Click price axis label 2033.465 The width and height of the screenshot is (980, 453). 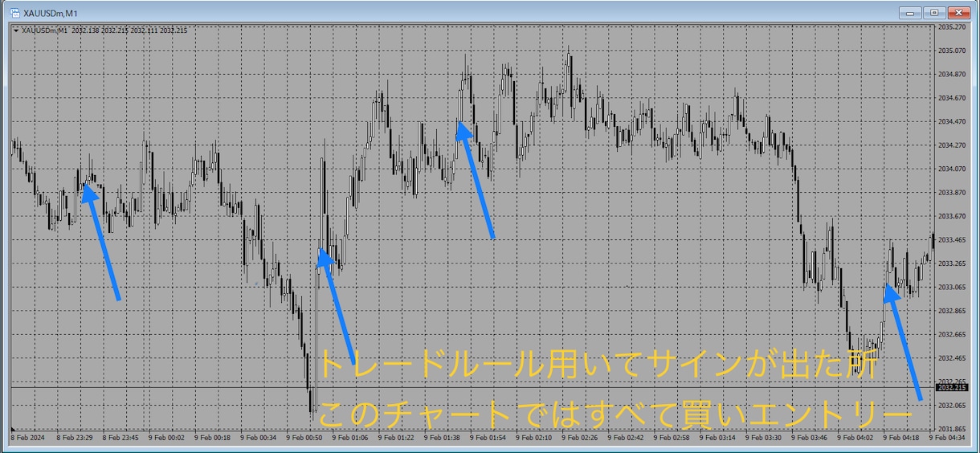(x=952, y=240)
